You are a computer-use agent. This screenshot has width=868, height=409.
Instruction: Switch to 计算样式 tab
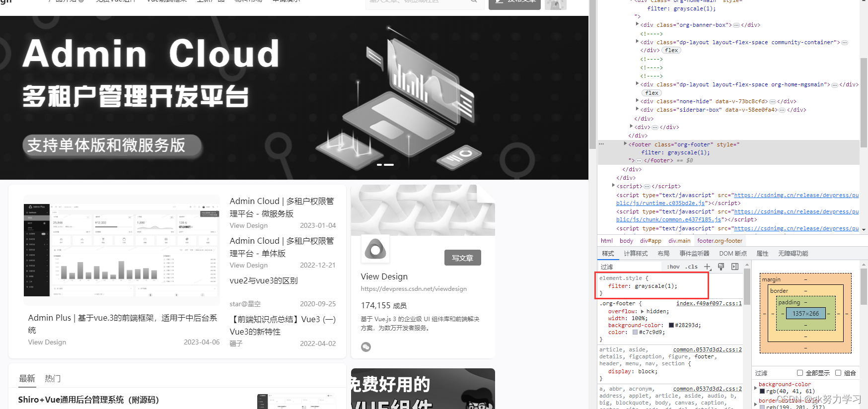click(x=636, y=253)
